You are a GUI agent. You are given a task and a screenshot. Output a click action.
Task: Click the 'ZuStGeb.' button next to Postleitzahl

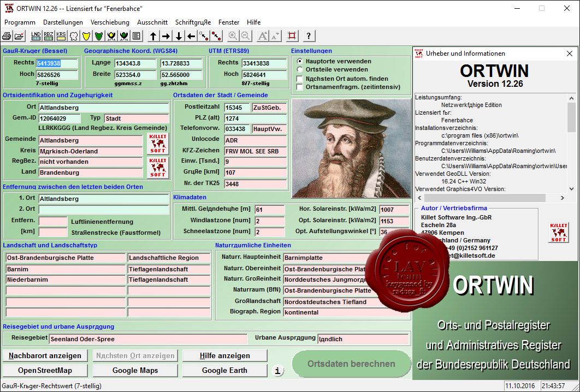[270, 108]
